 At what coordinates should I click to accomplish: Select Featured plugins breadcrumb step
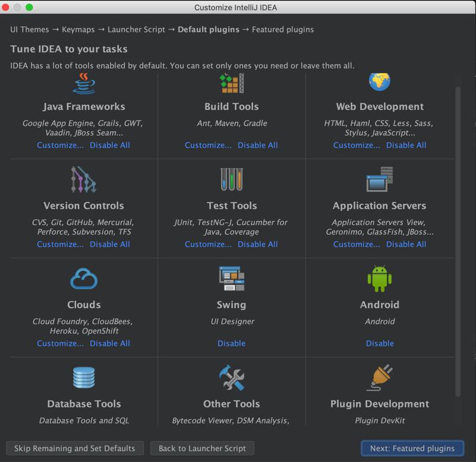(283, 30)
